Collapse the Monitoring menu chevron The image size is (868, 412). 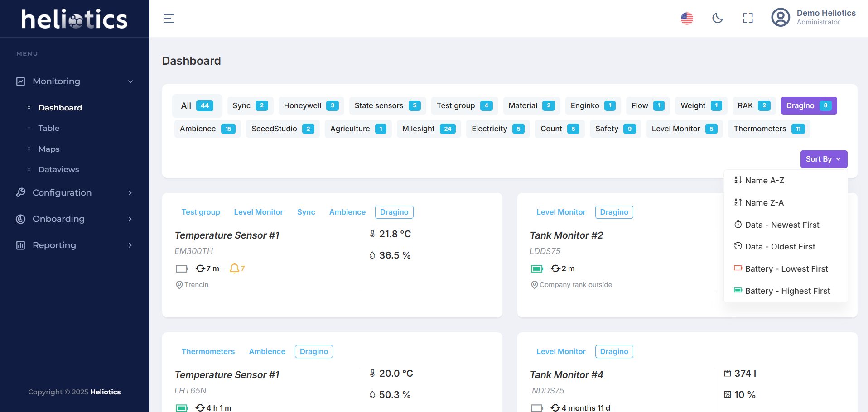130,81
